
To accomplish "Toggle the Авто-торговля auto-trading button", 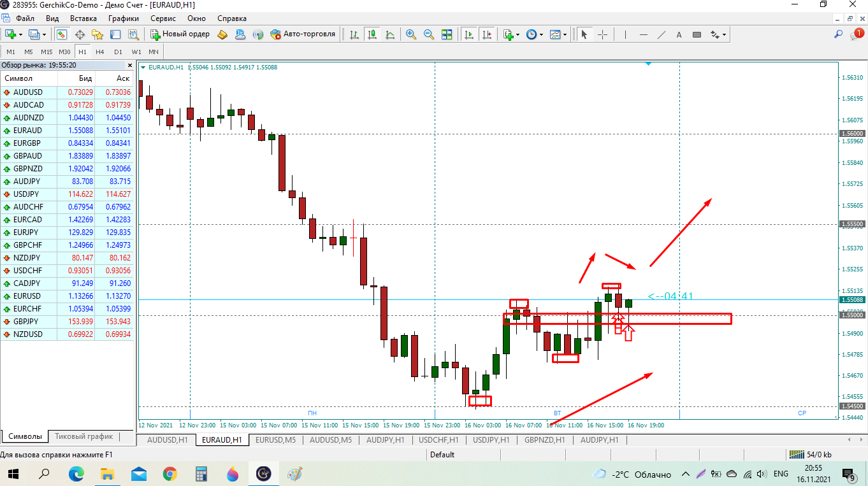I will [x=303, y=34].
